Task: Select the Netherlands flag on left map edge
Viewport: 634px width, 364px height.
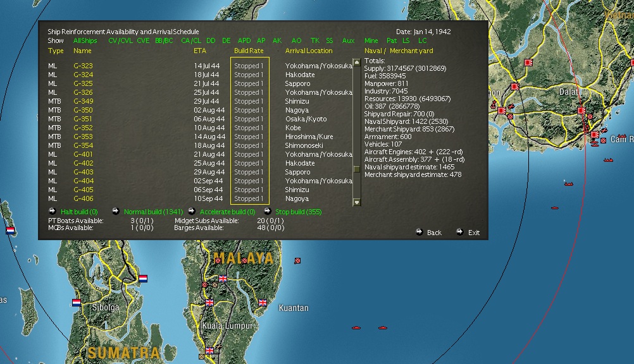Action: [11, 231]
